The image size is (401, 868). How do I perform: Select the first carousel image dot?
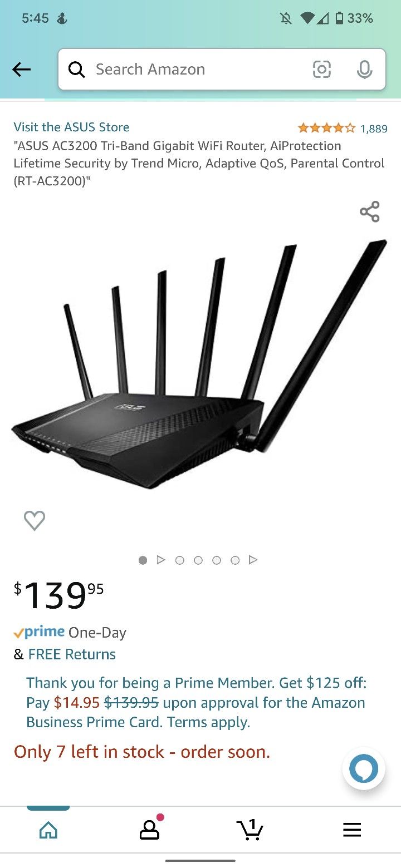coord(143,560)
